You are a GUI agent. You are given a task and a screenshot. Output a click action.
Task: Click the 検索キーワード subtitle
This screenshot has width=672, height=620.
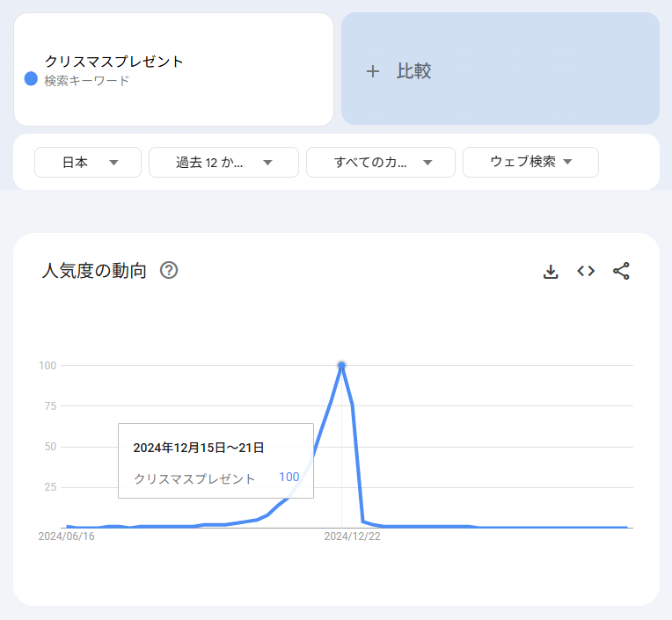pyautogui.click(x=86, y=81)
